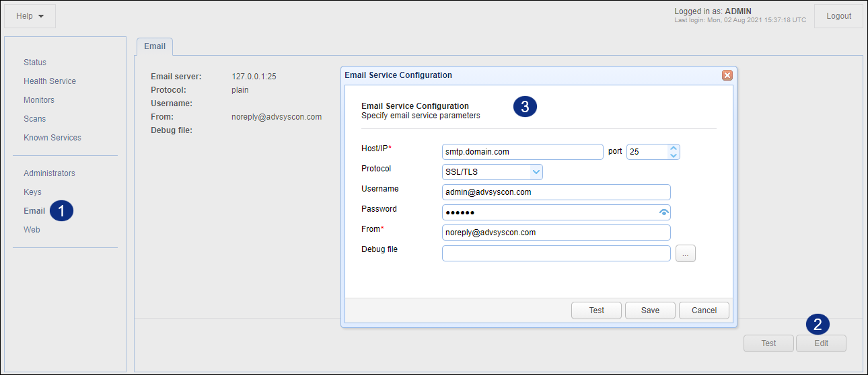
Task: Show password using the eye icon
Action: click(664, 212)
